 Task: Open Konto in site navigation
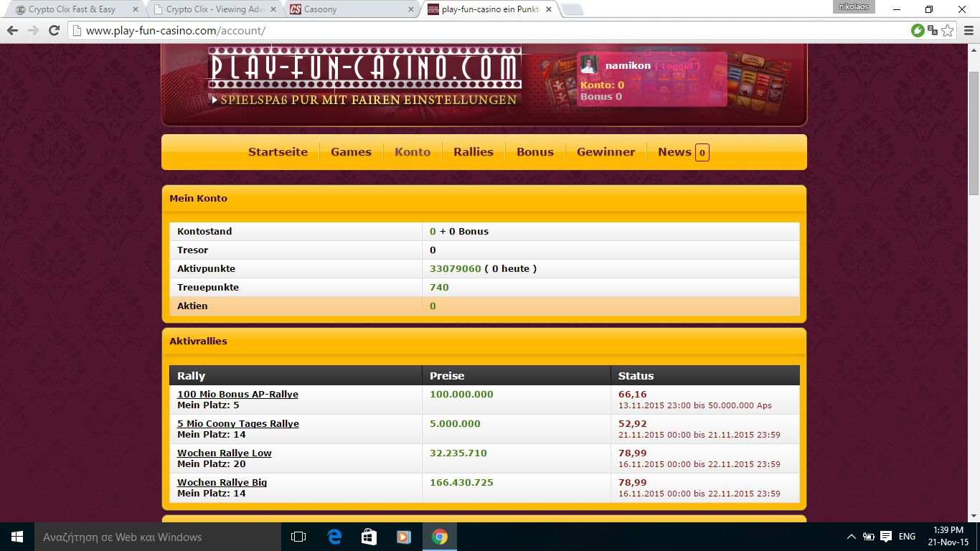pyautogui.click(x=413, y=152)
